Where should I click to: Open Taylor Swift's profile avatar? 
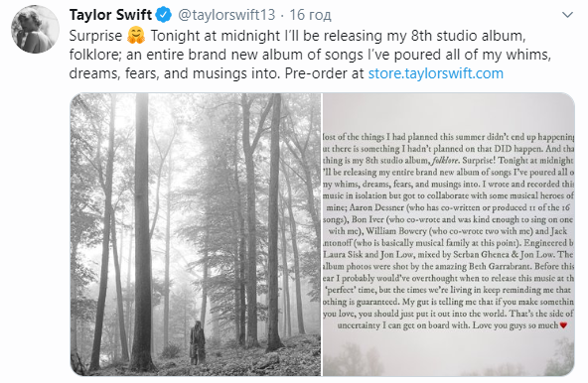point(35,29)
